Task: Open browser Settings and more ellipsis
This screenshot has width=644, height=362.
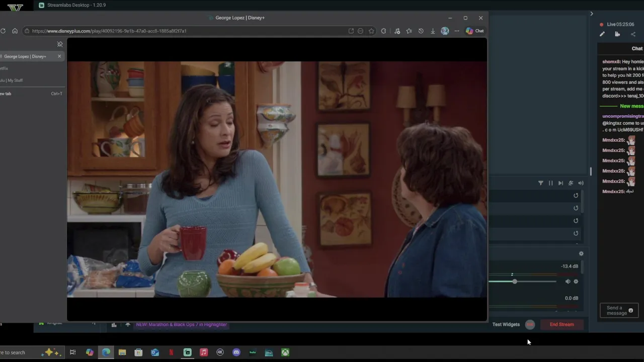Action: pos(457,31)
